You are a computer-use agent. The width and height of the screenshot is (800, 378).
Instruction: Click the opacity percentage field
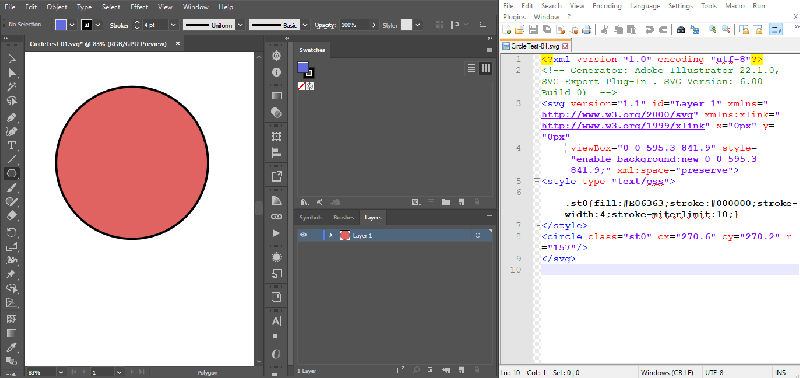(354, 24)
